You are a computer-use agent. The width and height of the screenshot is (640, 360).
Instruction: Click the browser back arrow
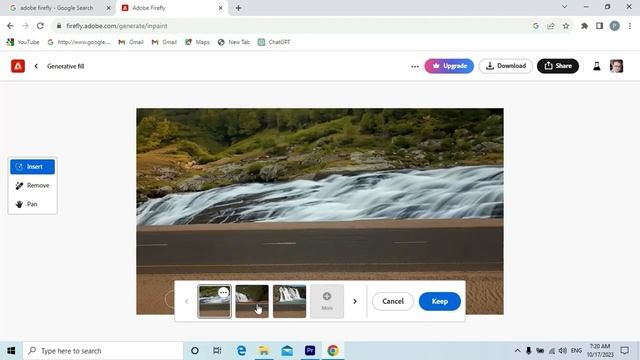click(10, 26)
